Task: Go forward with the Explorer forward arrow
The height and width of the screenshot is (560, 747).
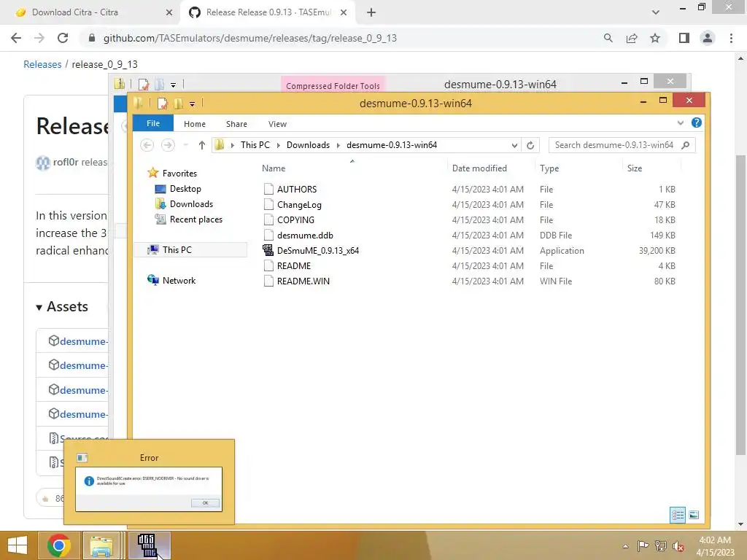Action: 168,145
